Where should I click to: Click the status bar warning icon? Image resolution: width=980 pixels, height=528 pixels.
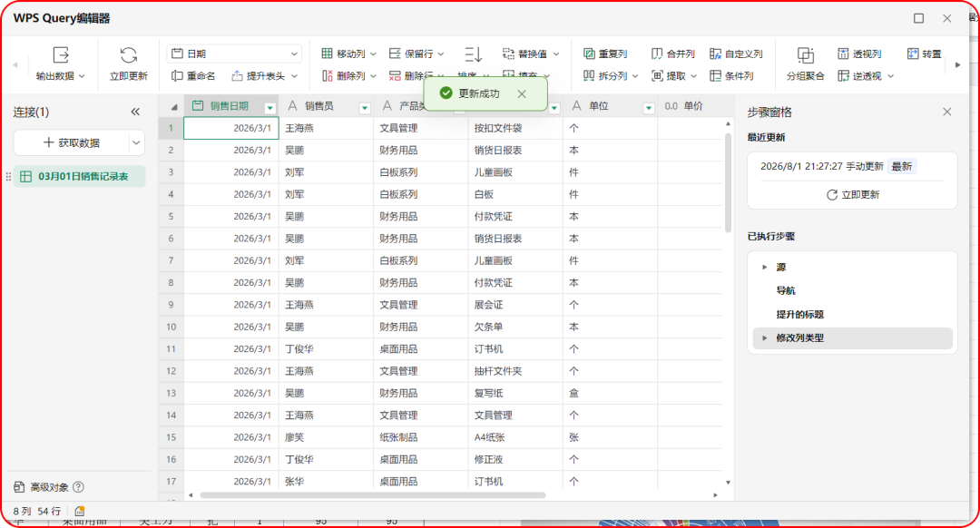point(79,511)
